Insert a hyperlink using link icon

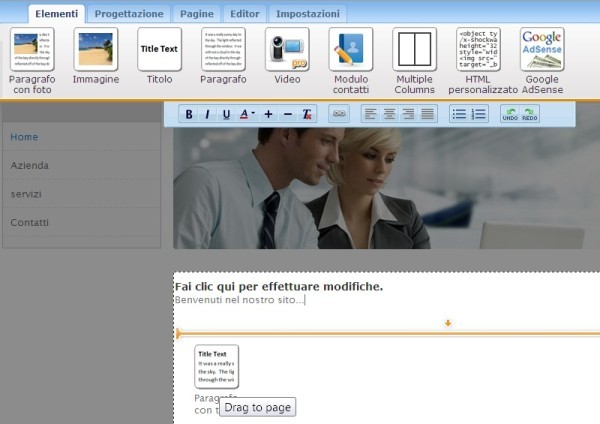(x=338, y=115)
